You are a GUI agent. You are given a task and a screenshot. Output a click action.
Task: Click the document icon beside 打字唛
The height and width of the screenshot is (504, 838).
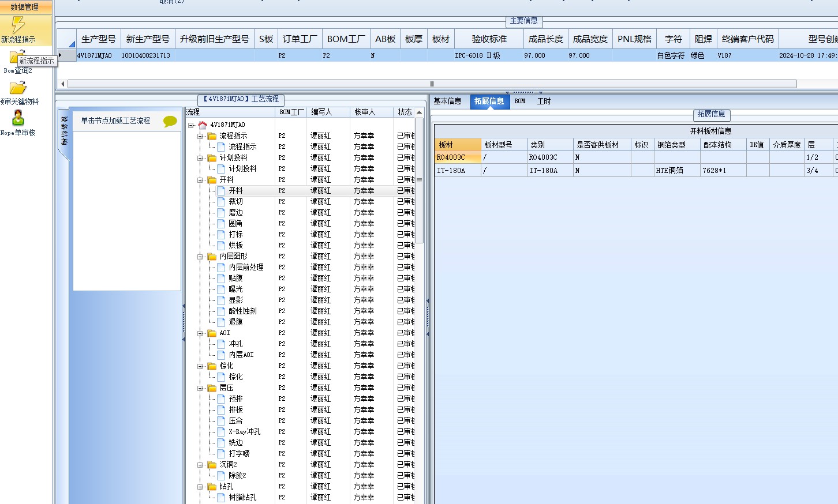tap(221, 453)
